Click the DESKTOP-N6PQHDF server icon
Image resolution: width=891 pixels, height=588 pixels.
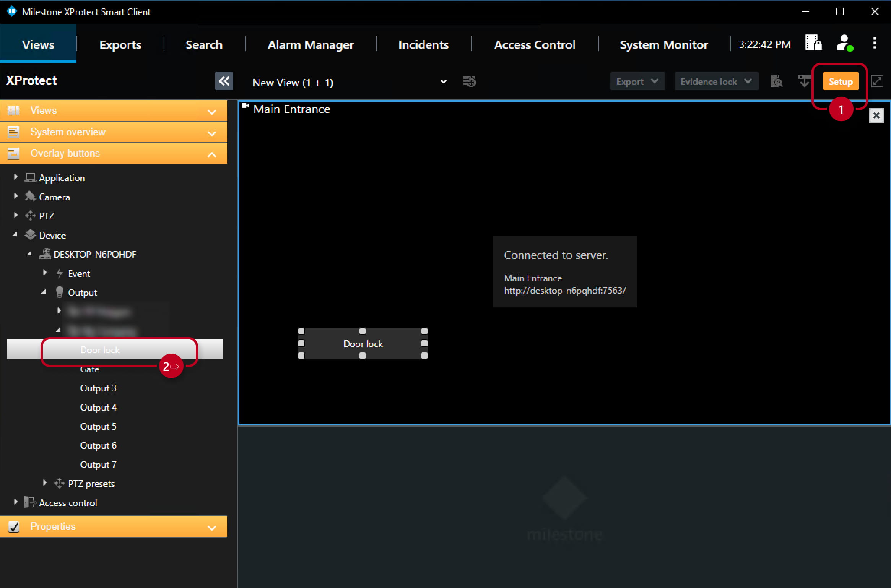click(x=45, y=254)
